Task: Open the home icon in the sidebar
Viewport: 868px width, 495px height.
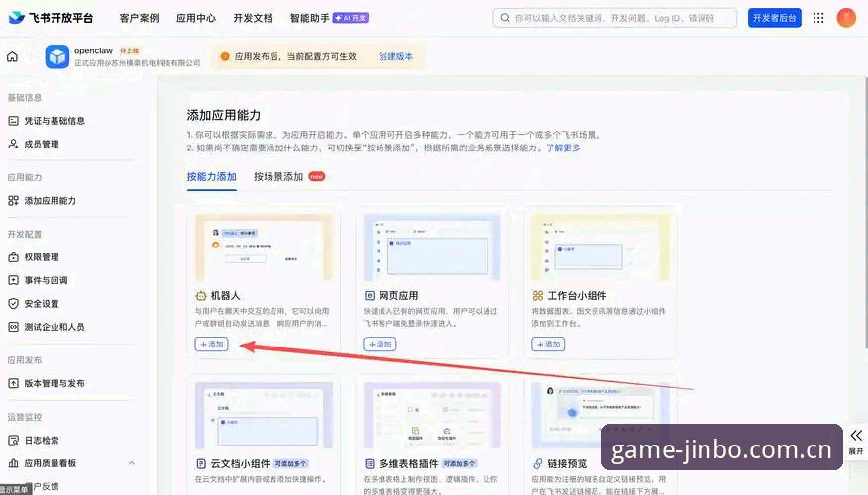Action: coord(12,56)
